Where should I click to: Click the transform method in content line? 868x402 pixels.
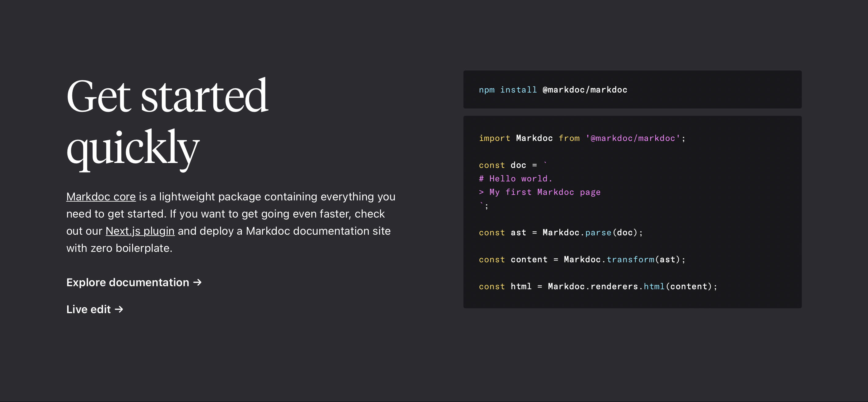(630, 260)
